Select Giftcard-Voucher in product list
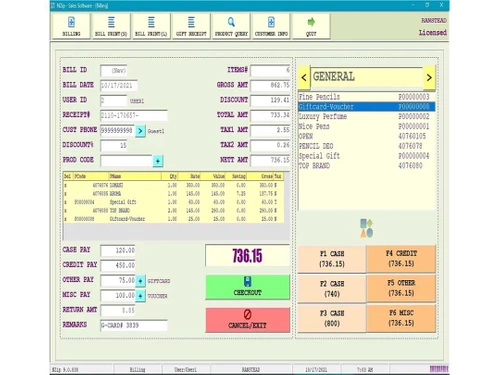 367,107
